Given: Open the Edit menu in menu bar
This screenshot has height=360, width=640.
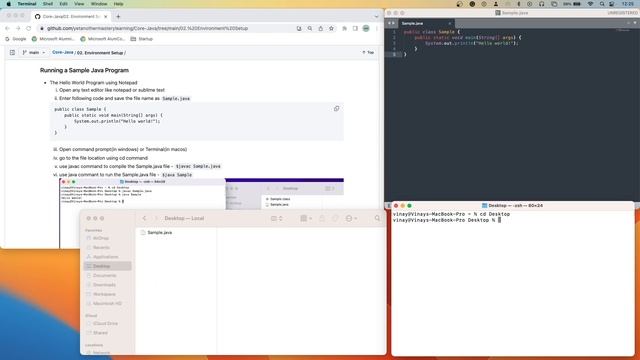Looking at the screenshot, I should 63,4.
